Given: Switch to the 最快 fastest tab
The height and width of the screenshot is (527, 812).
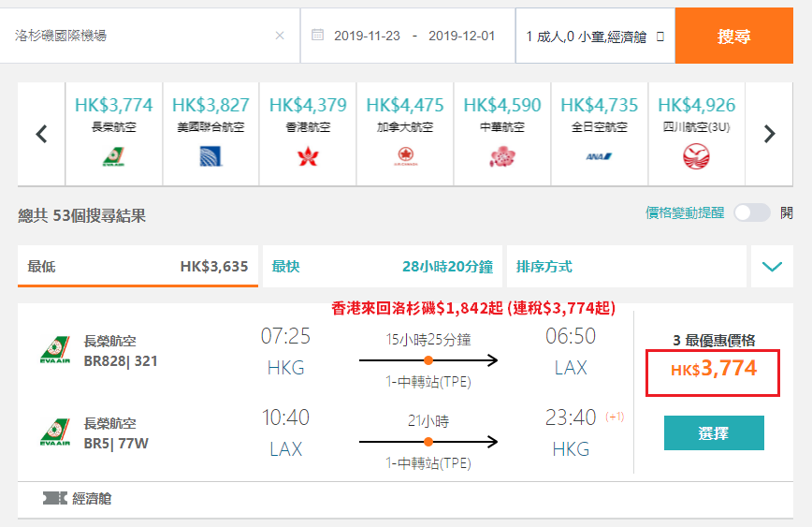Looking at the screenshot, I should click(x=383, y=267).
